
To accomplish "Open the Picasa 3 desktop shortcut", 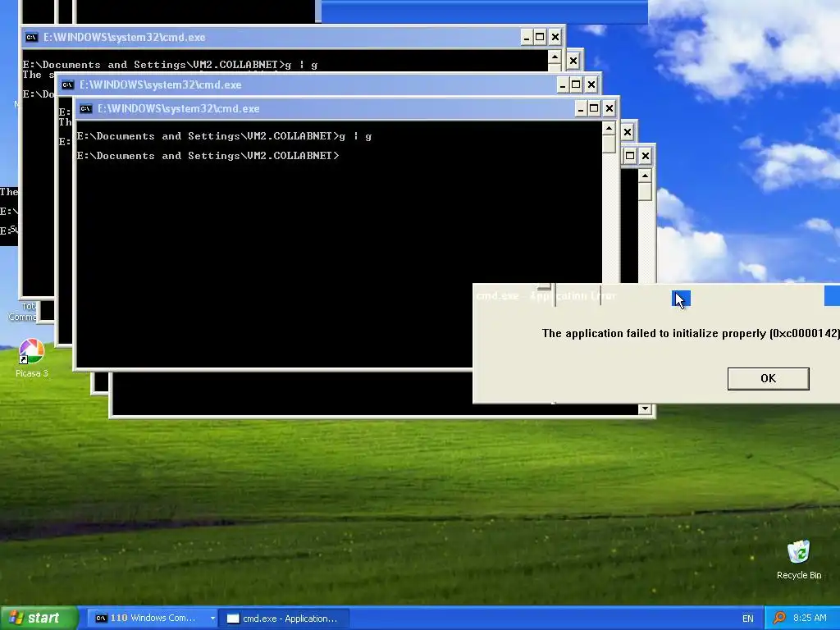I will click(32, 358).
